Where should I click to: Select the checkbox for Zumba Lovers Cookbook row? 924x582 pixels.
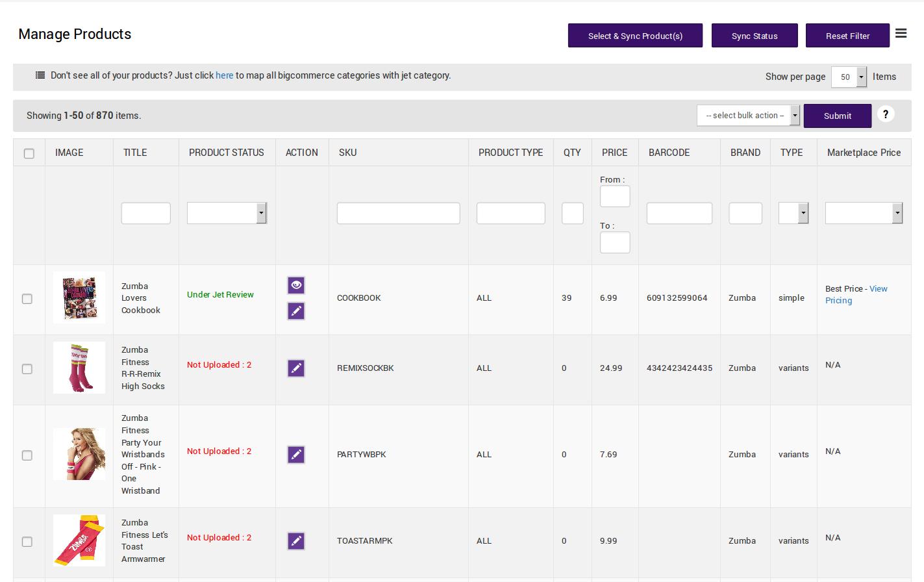[27, 298]
